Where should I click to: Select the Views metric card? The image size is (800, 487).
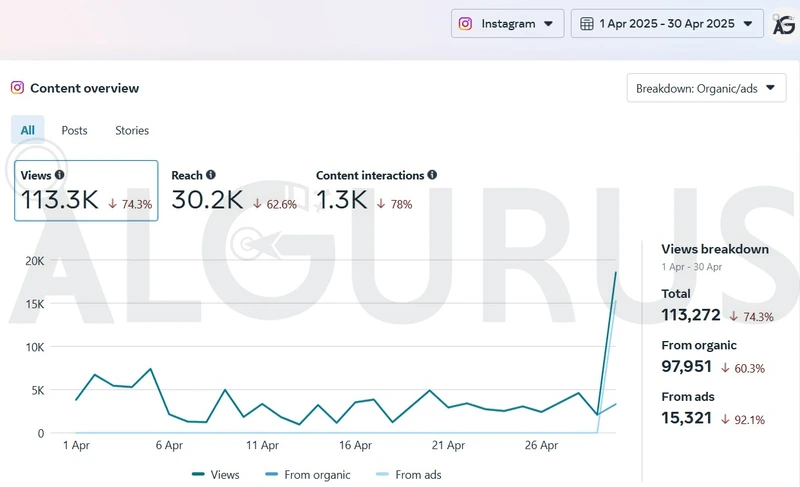[86, 190]
